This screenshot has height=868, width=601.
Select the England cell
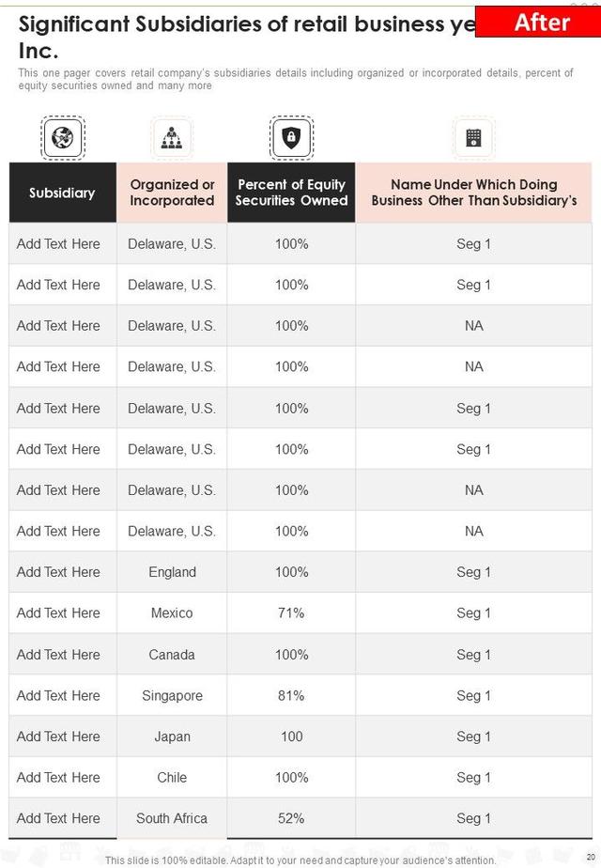(x=172, y=572)
